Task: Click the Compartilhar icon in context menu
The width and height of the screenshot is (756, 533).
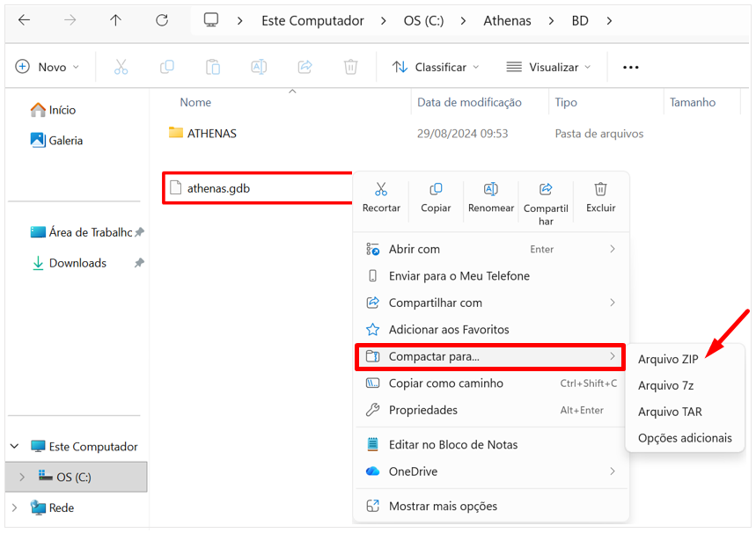Action: [x=546, y=189]
